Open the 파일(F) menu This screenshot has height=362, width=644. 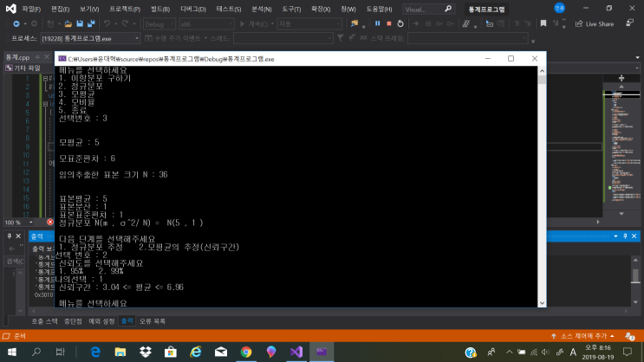click(x=31, y=9)
